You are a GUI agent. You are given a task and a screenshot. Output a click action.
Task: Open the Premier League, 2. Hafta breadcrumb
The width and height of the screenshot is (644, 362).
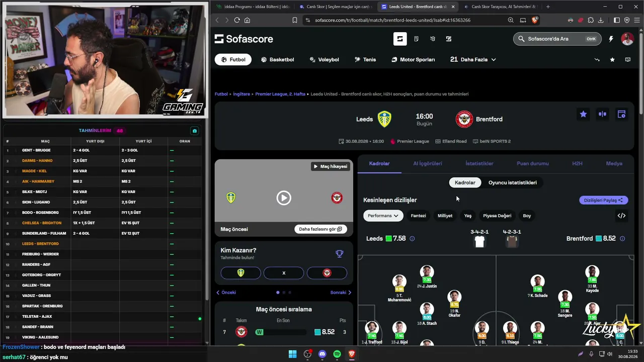[280, 94]
